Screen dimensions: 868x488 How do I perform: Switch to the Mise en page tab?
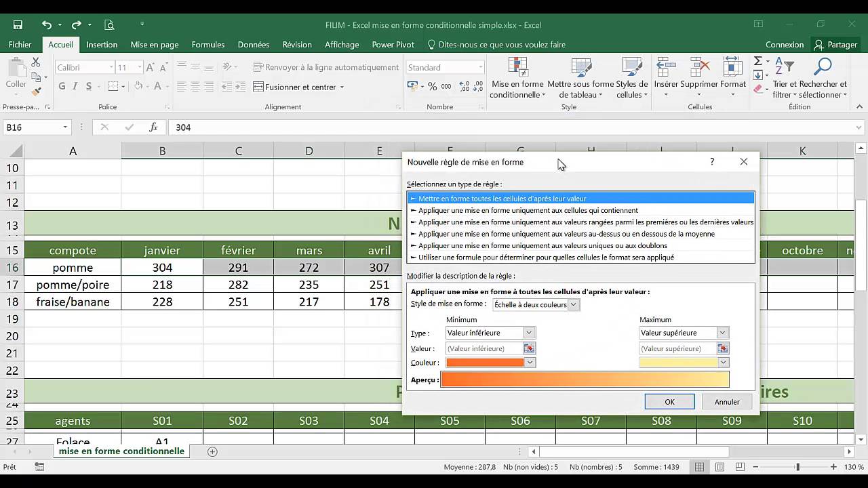155,45
